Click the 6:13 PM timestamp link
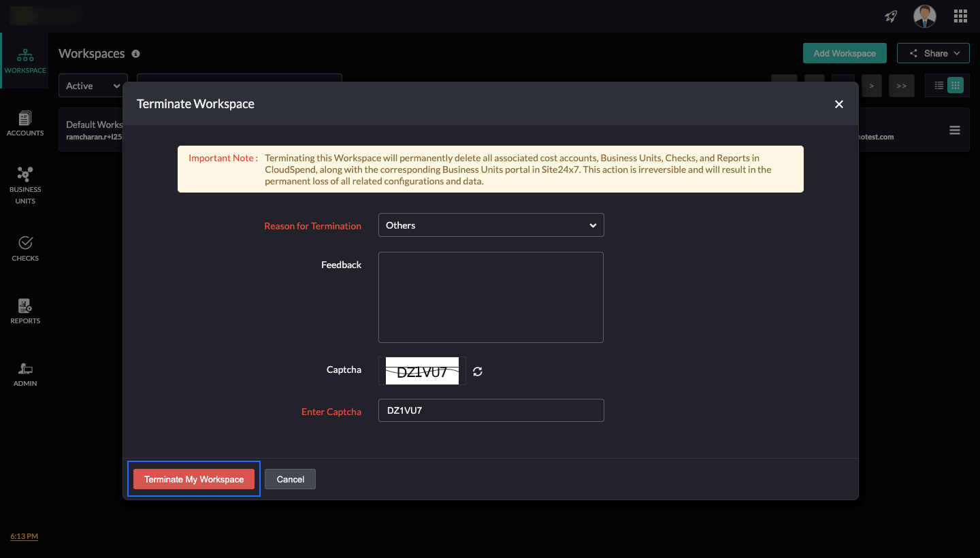 point(24,536)
